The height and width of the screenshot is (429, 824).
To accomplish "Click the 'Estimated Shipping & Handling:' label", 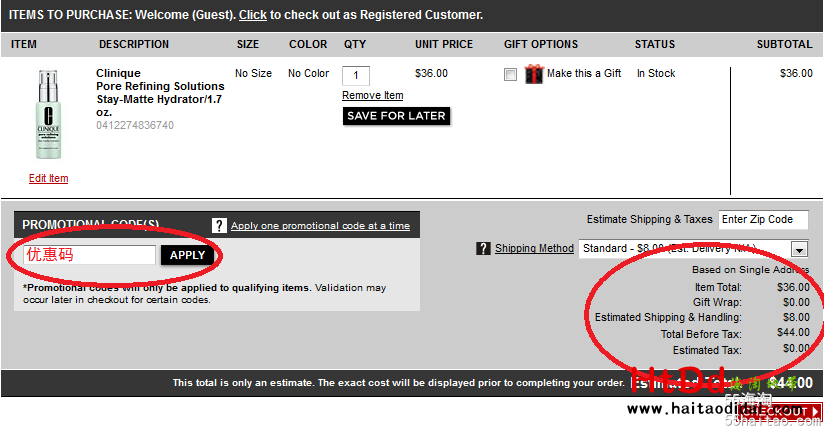I will 668,317.
